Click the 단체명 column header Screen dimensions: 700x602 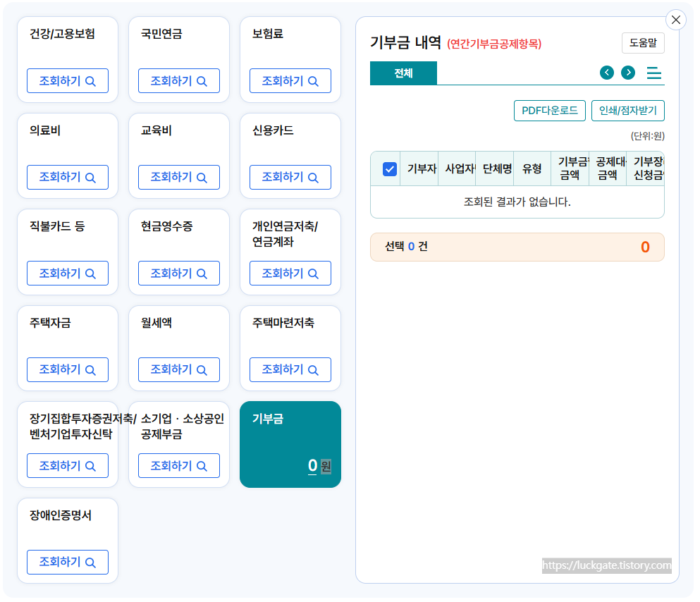click(x=495, y=168)
